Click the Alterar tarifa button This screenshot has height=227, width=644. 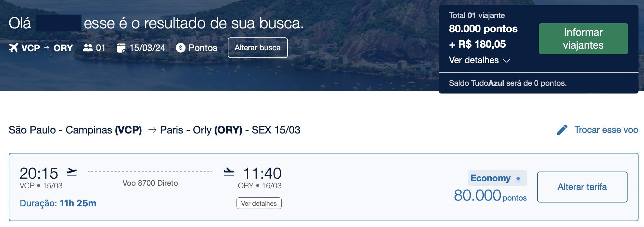click(582, 187)
